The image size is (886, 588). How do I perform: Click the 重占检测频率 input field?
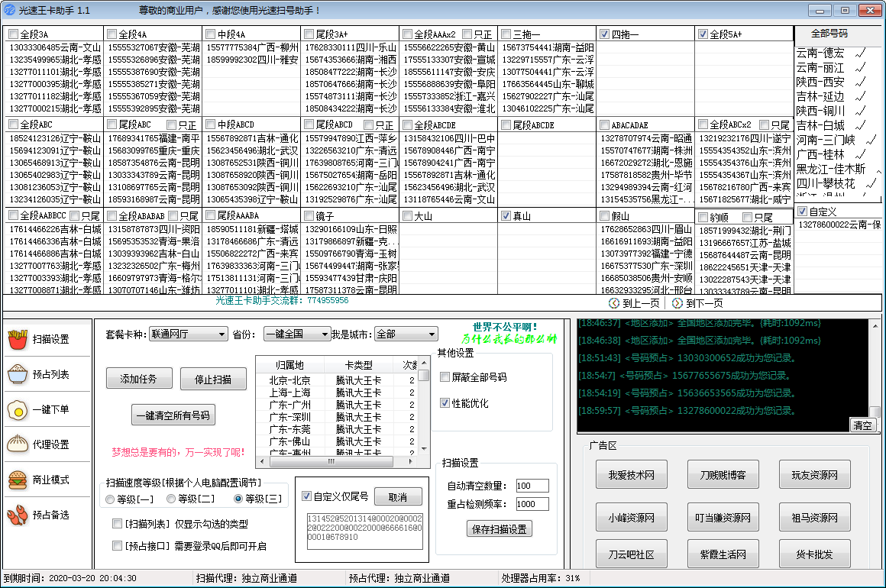point(532,504)
